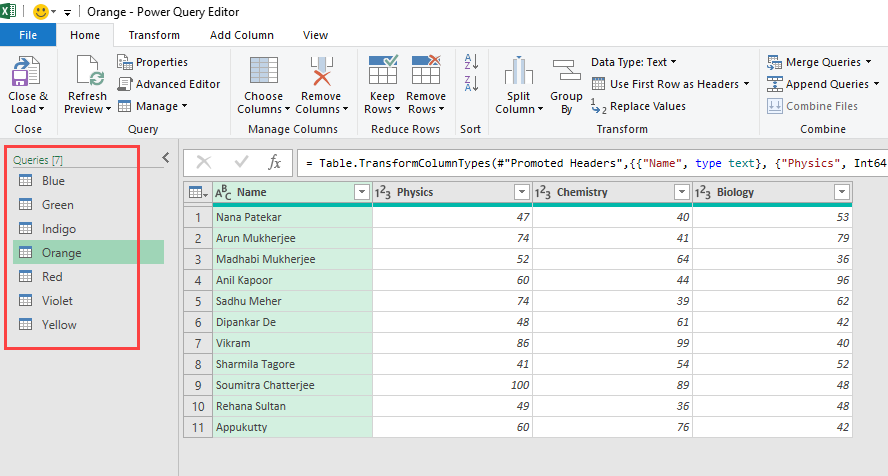Confirm the formula with checkmark icon
Screen dimensions: 888x476
click(241, 162)
